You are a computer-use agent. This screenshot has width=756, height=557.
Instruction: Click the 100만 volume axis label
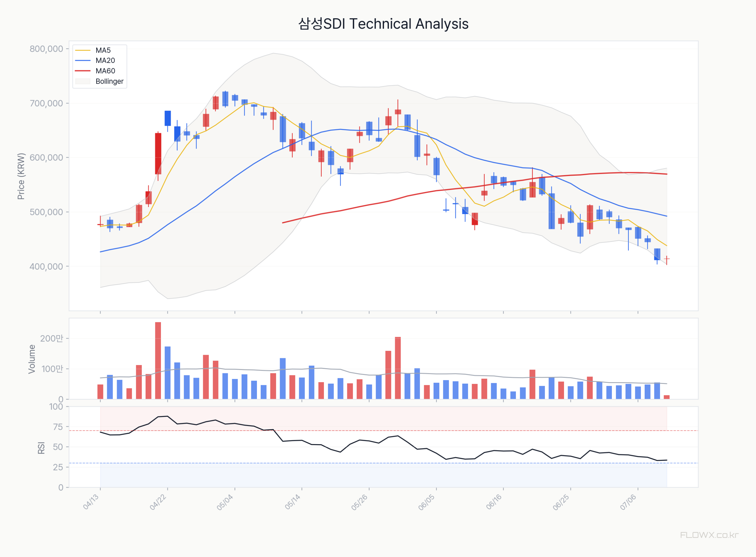point(52,369)
